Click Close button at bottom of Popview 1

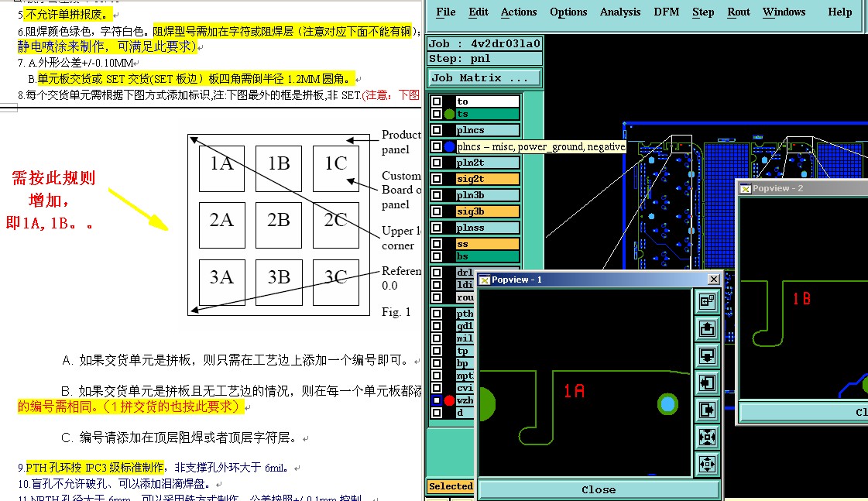(x=599, y=489)
